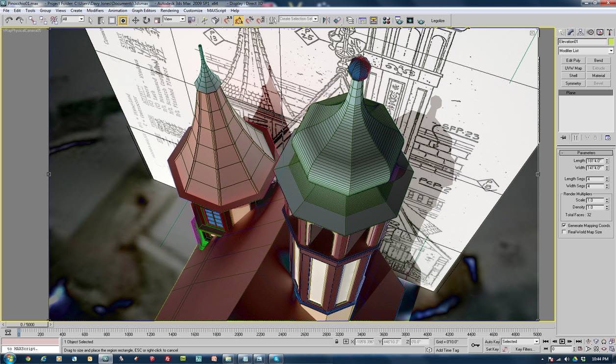Open the Material Editor spheres icon

[x=386, y=20]
